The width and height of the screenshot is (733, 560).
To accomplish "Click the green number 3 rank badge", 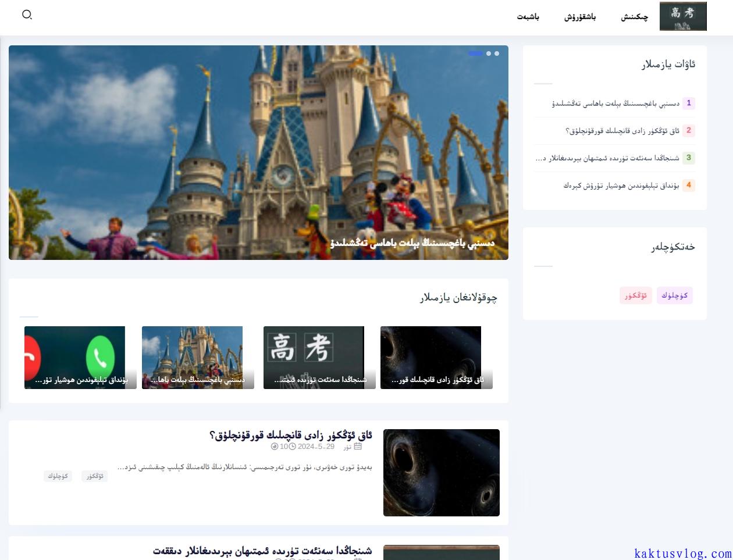I will click(x=689, y=158).
